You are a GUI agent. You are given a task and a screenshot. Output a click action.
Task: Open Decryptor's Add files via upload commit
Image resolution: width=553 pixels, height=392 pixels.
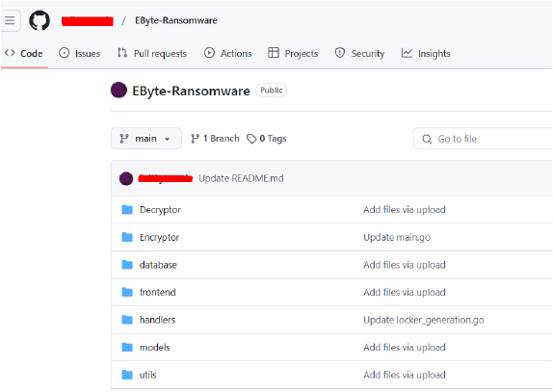(405, 210)
